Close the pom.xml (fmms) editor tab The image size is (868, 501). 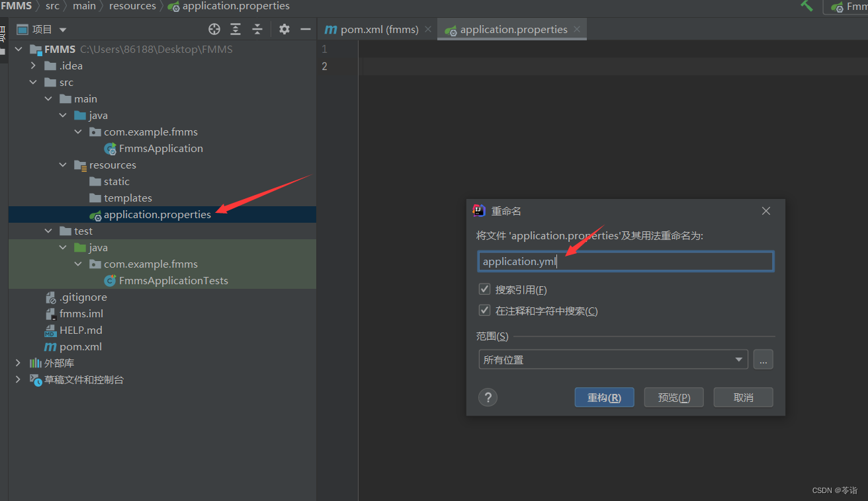tap(428, 29)
